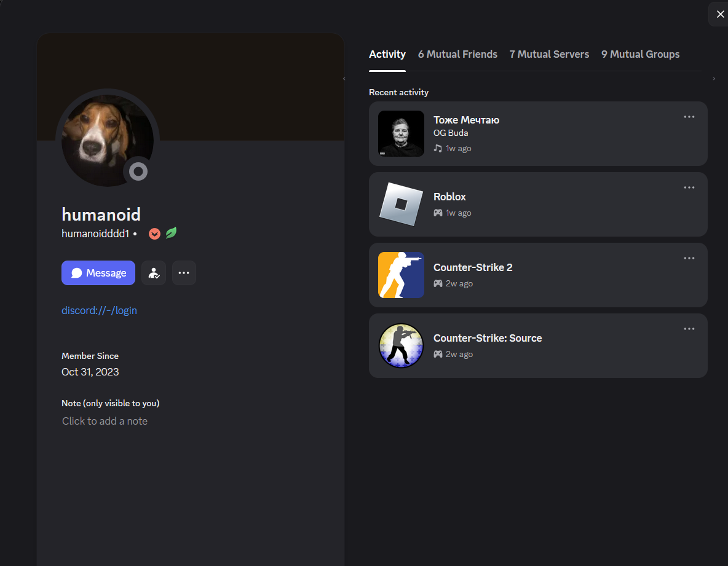
Task: Click the humanoidddd1 username
Action: click(x=95, y=234)
